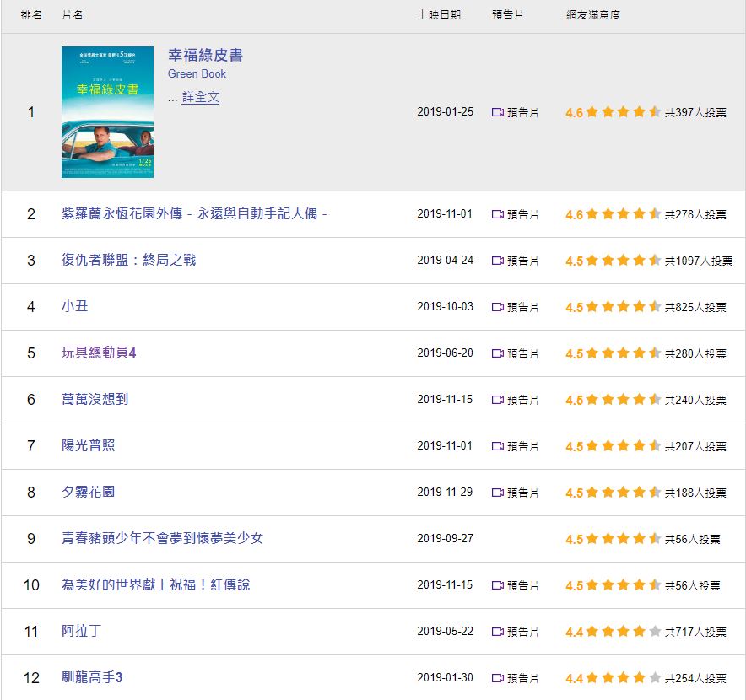Click the 為美好的世界獻上祝福！紅傳說 title
The width and height of the screenshot is (746, 700).
click(155, 584)
